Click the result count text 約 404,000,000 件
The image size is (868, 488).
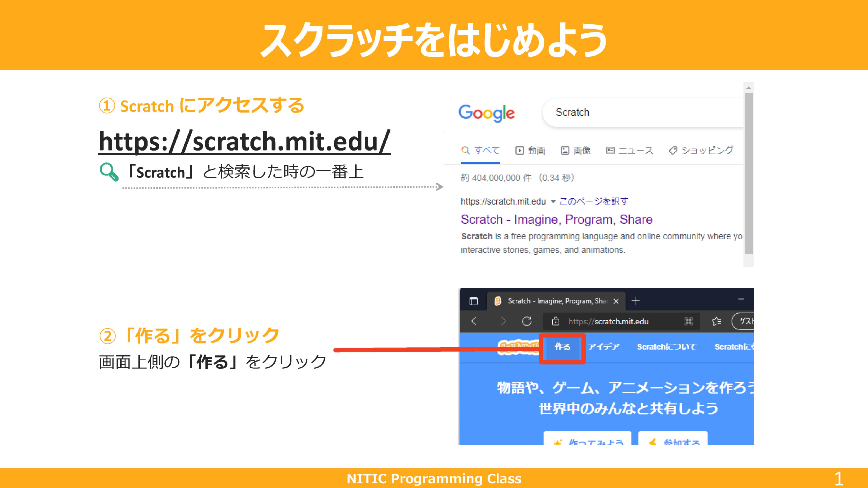coord(496,177)
